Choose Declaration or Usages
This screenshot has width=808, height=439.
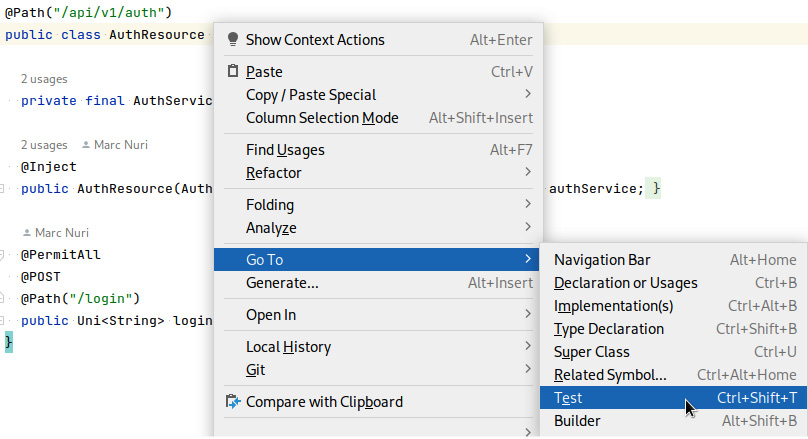click(674, 283)
